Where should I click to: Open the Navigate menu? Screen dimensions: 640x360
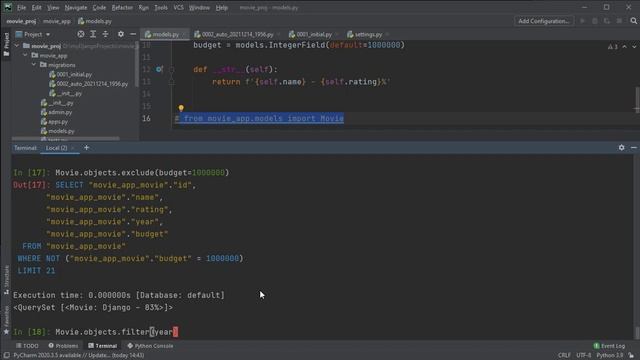pyautogui.click(x=76, y=8)
